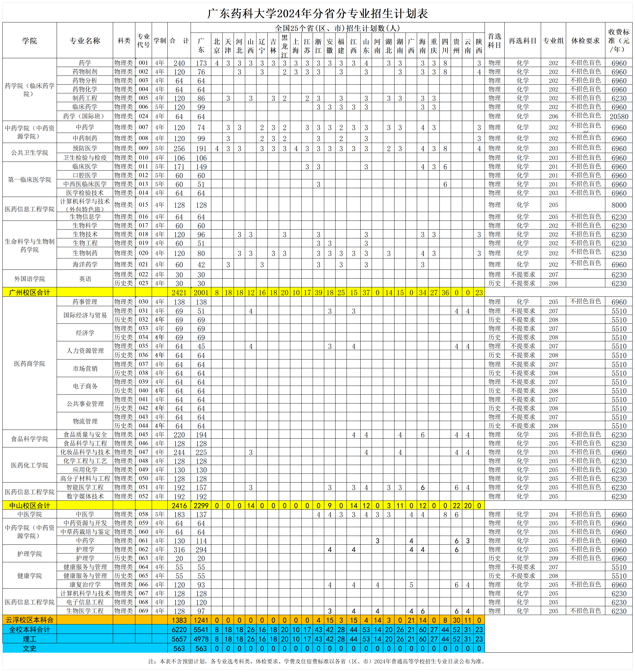Select the yellow 广州校区合计 row label
The width and height of the screenshot is (635, 672).
(x=29, y=292)
